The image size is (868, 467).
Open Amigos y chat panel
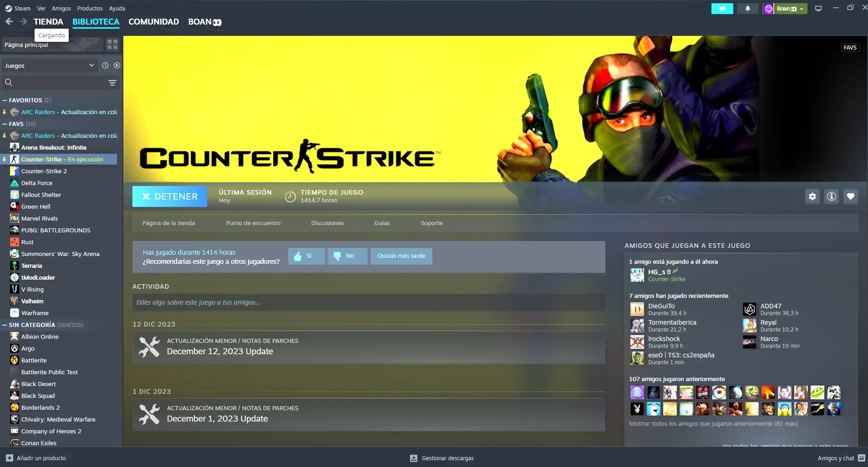coord(841,458)
